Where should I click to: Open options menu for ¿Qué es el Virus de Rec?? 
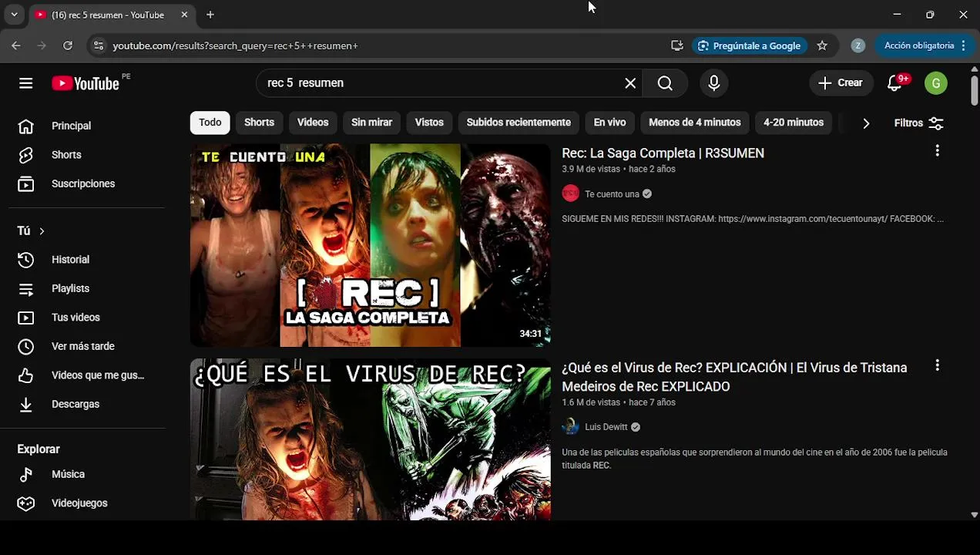coord(938,365)
